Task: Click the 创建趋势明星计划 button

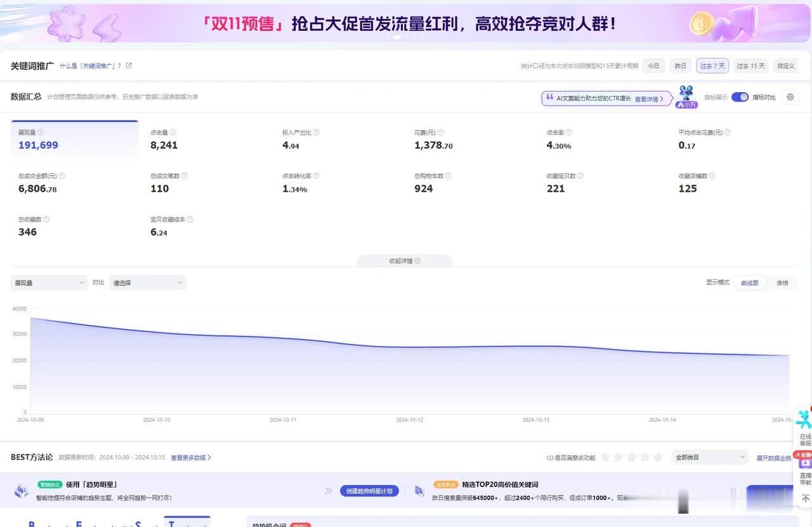Action: (x=369, y=491)
